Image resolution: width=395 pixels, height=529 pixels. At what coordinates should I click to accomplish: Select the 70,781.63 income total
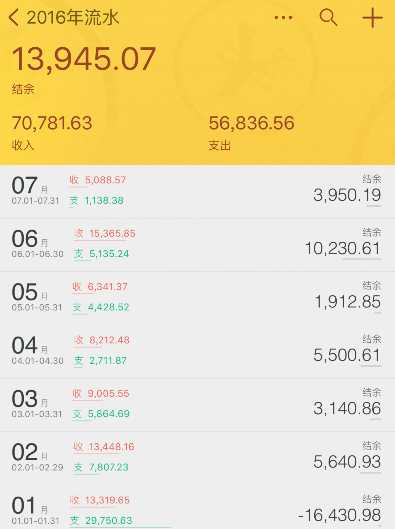tap(52, 123)
